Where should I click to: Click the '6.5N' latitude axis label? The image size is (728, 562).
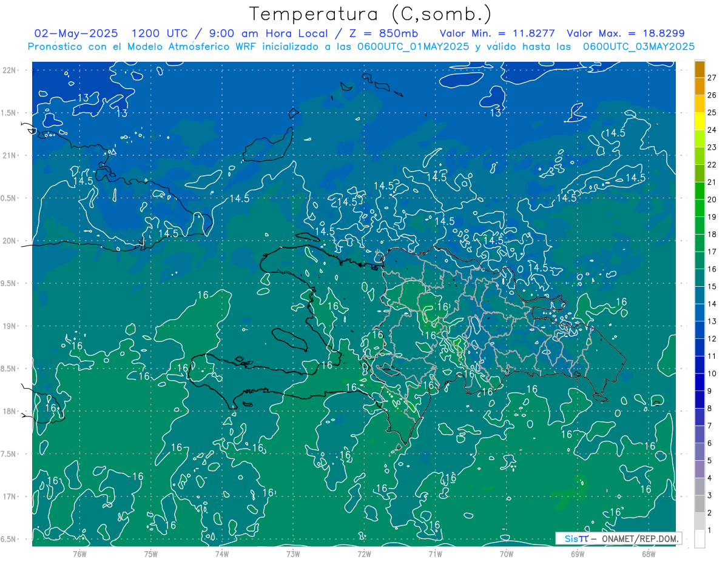coord(8,540)
